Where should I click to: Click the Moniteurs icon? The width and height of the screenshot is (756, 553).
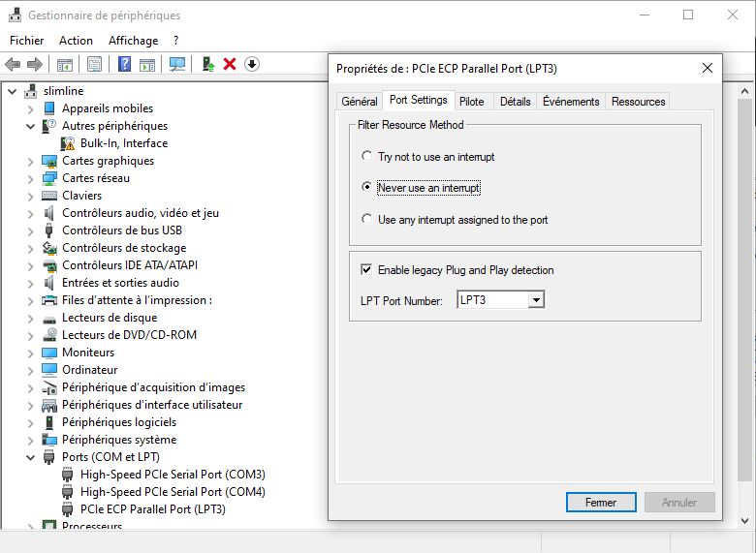49,353
